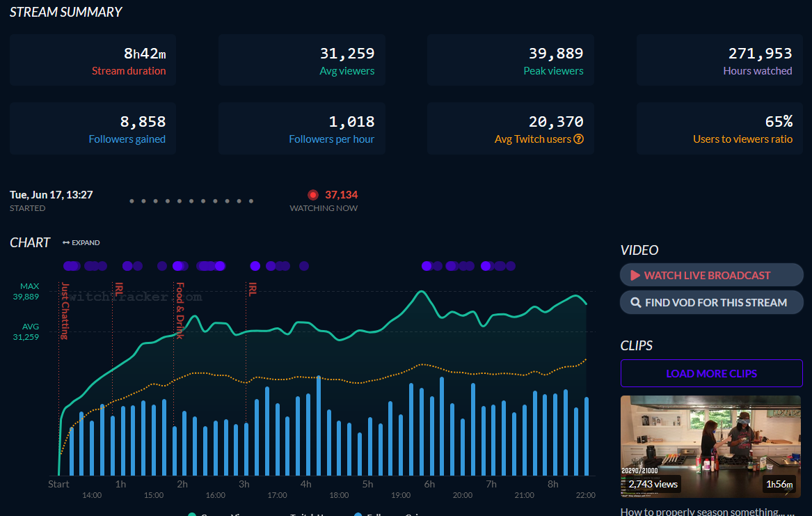Click the lone purple clip dot above 4h
The height and width of the screenshot is (516, 812).
[x=304, y=266]
